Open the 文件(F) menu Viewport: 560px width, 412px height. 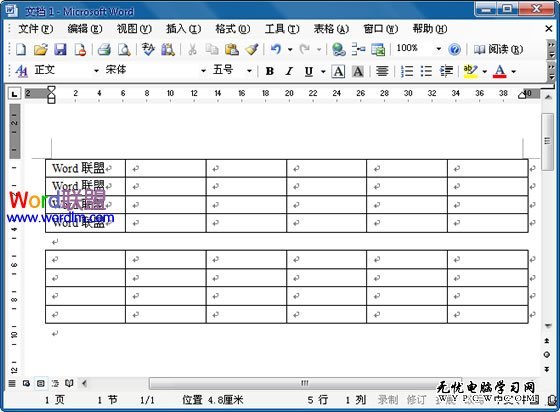pos(36,29)
